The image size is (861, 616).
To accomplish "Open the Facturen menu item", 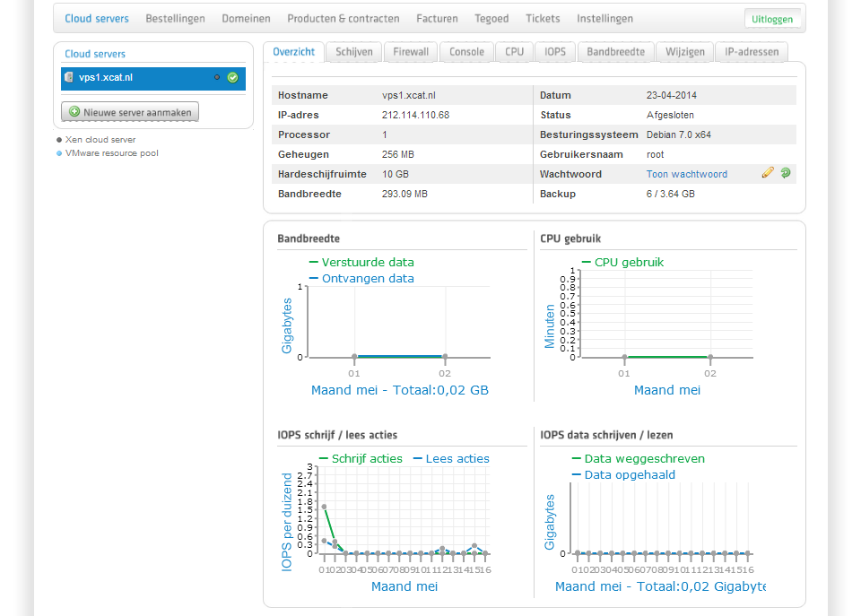I will [x=437, y=19].
